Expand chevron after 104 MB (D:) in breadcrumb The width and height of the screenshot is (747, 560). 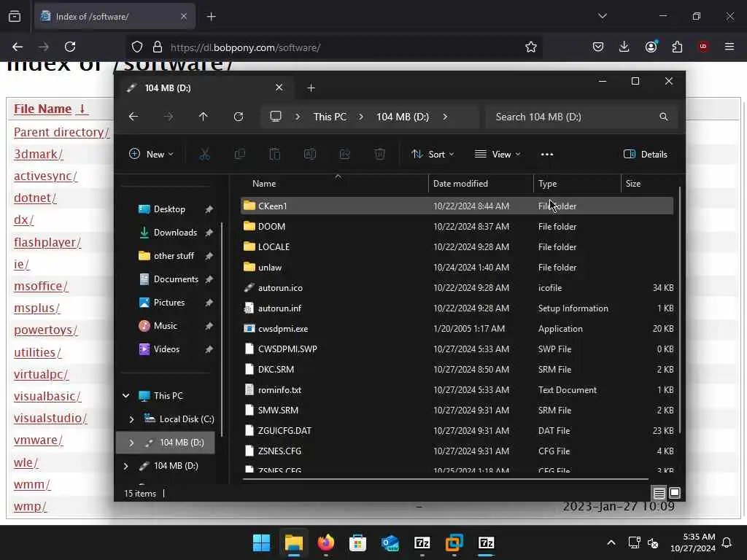[x=445, y=117]
